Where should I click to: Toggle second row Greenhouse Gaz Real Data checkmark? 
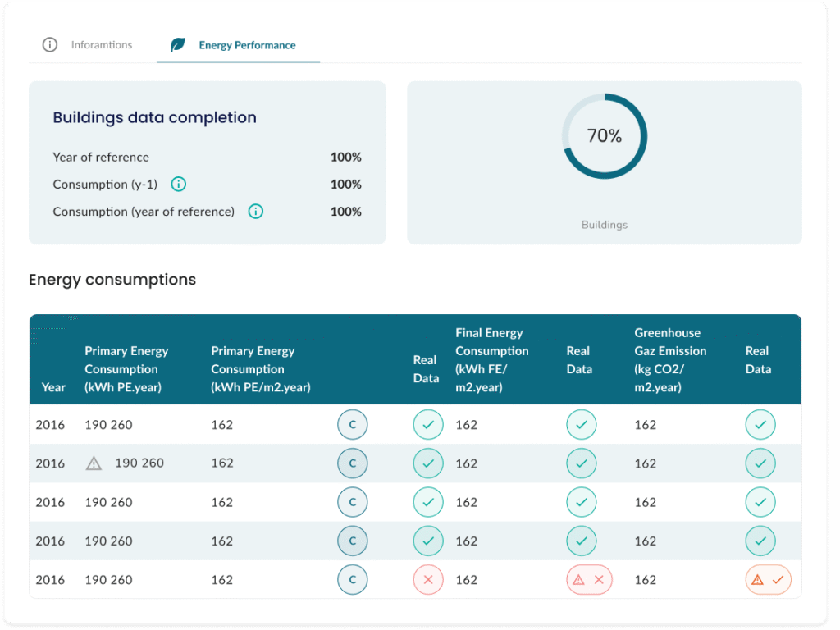point(760,463)
